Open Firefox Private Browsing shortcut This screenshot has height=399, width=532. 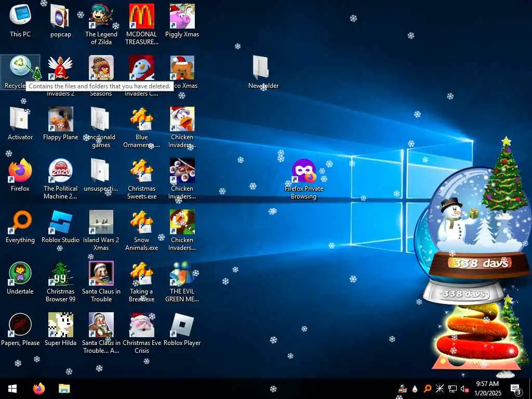(303, 179)
